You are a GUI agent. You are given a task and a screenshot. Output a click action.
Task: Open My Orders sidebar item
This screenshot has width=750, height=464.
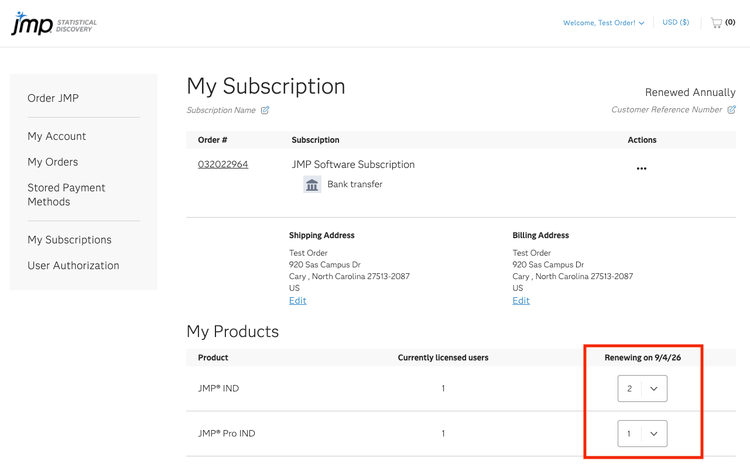[x=53, y=162]
